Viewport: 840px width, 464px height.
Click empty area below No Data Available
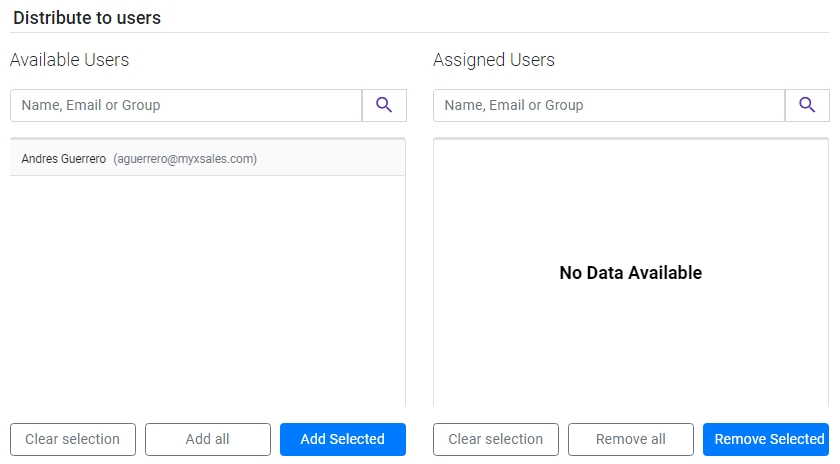631,343
